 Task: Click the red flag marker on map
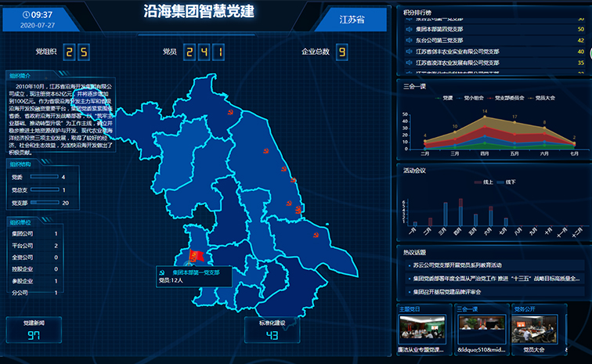coord(197,255)
